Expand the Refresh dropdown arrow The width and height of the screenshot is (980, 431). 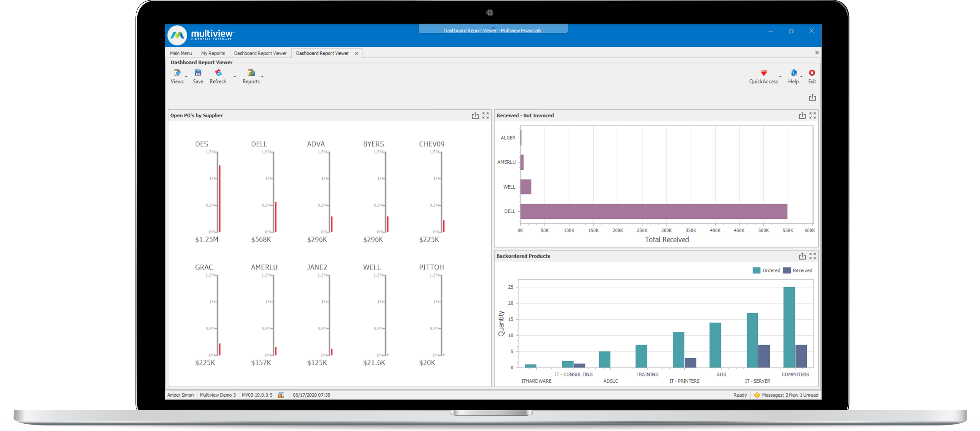coord(234,77)
